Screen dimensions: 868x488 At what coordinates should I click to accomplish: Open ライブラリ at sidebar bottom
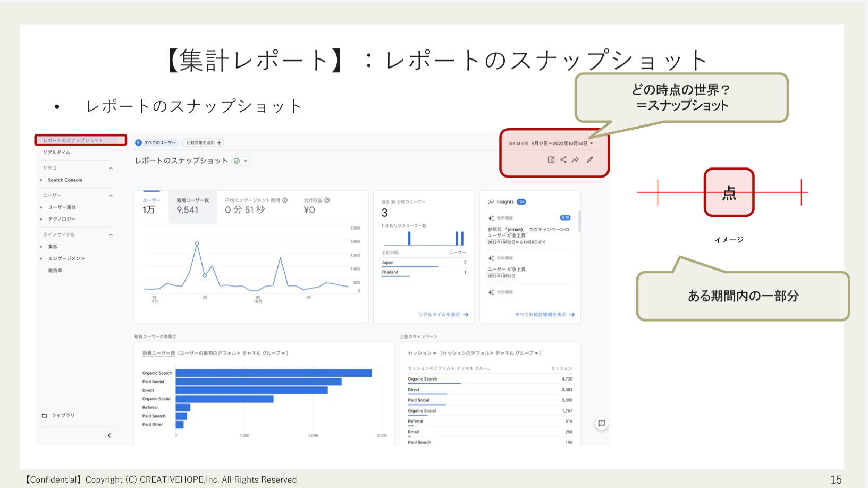point(63,416)
